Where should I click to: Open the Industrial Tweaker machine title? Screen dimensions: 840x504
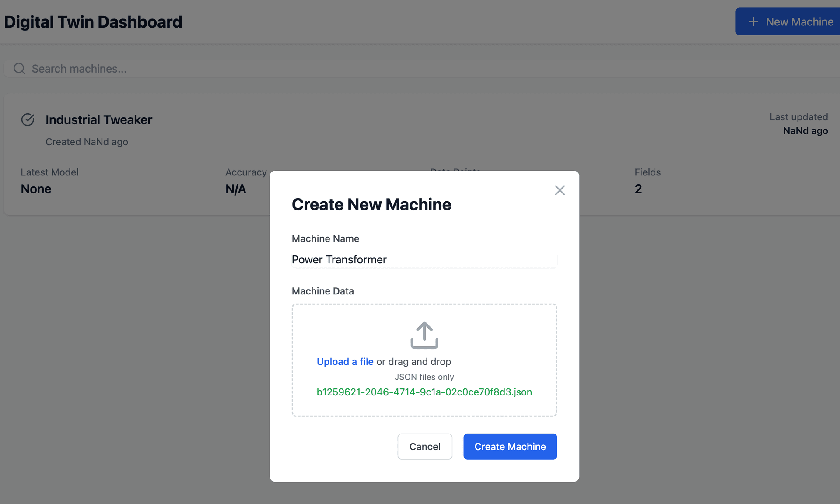[x=99, y=119]
